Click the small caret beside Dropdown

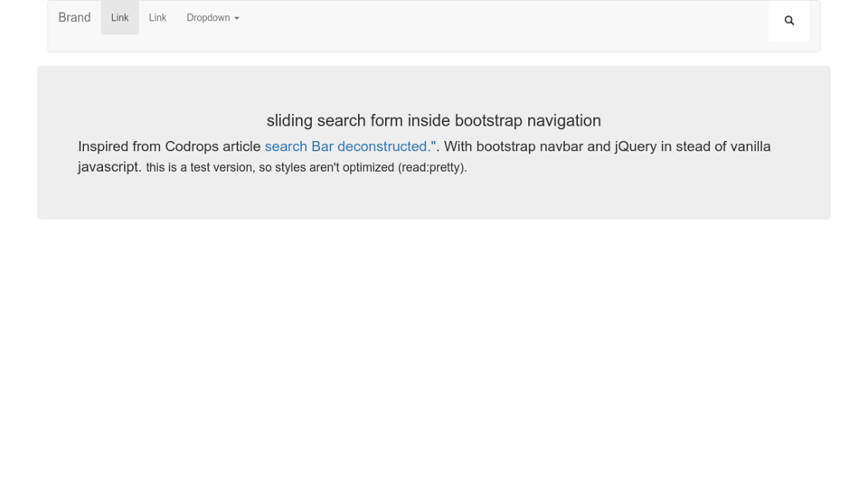click(237, 19)
